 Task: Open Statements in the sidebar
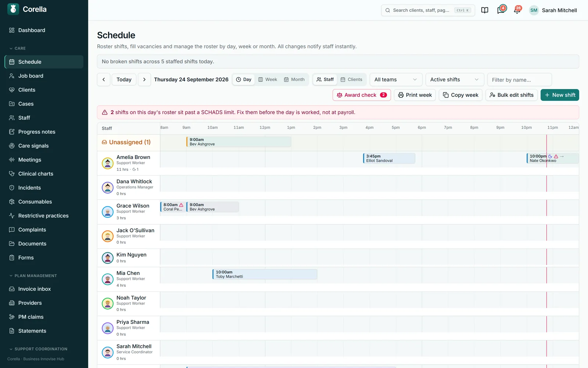click(44, 331)
